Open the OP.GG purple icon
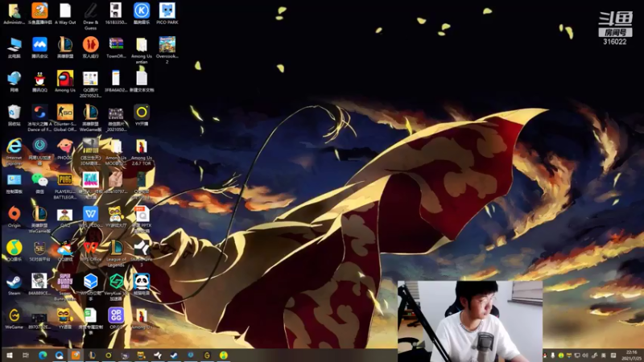Image resolution: width=644 pixels, height=362 pixels. (116, 315)
